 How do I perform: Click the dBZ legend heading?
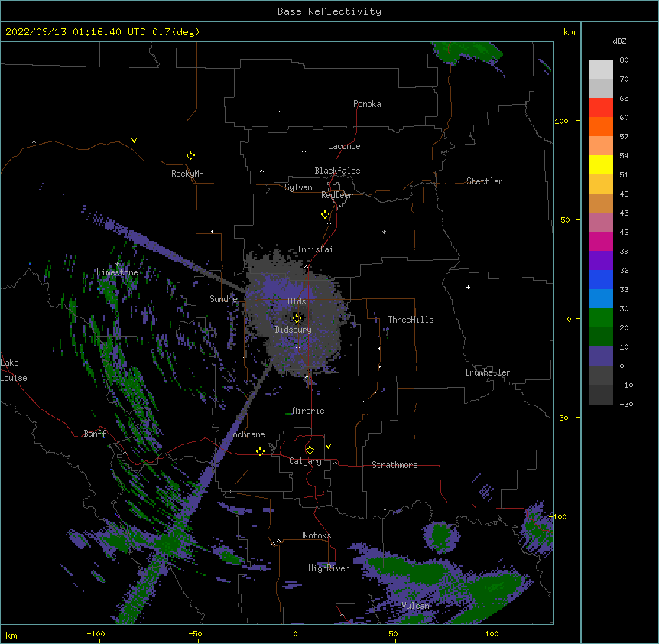click(x=619, y=41)
